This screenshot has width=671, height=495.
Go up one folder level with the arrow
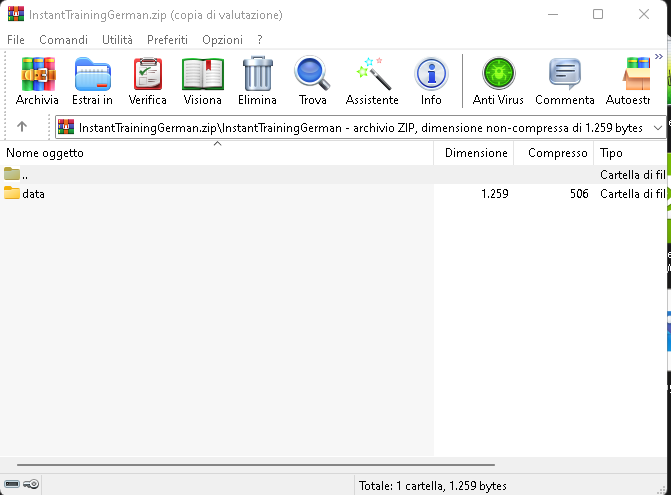coord(22,127)
